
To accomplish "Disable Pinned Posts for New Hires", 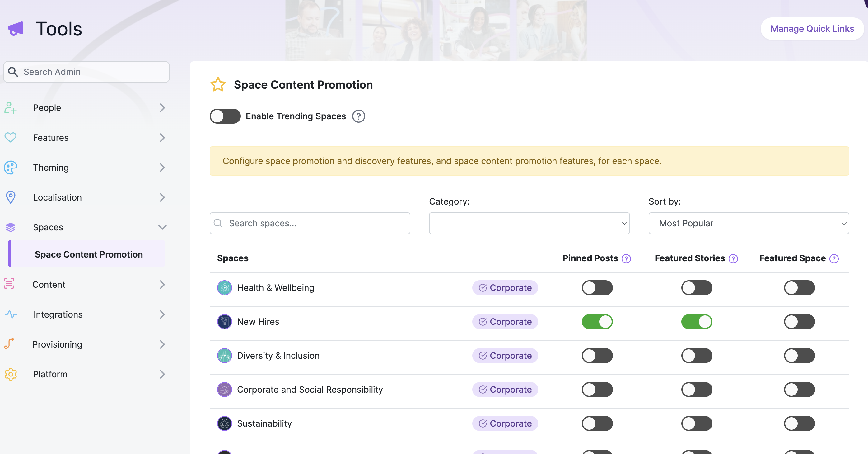I will (x=597, y=322).
